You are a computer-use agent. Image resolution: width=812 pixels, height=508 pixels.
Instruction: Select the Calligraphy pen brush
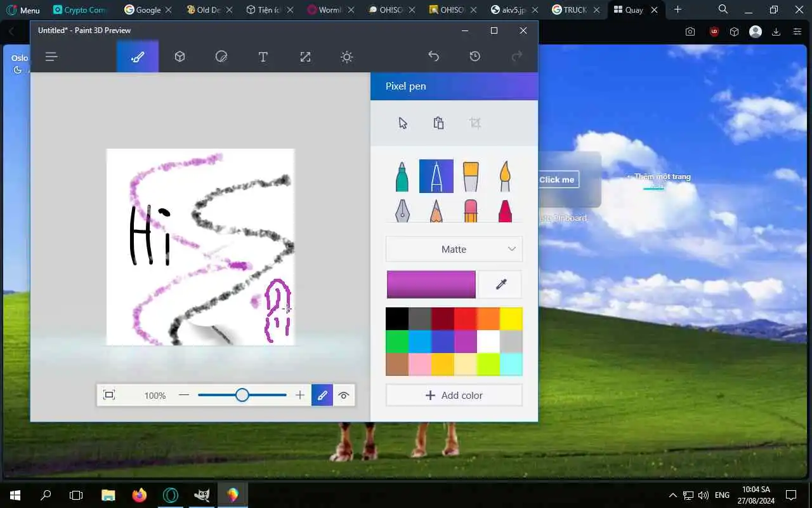tap(402, 210)
